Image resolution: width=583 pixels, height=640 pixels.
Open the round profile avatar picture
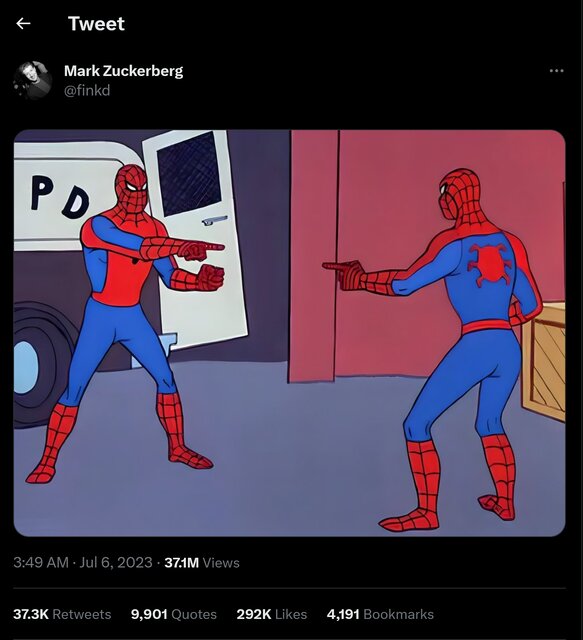point(33,80)
